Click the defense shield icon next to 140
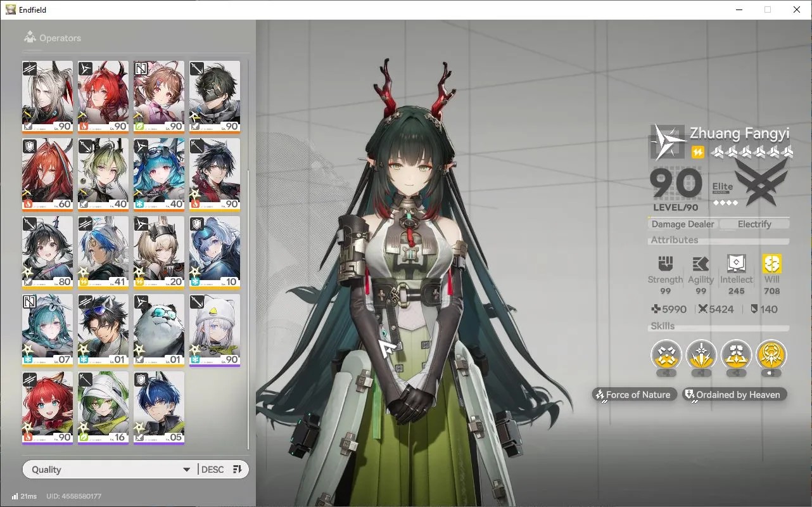 (754, 309)
